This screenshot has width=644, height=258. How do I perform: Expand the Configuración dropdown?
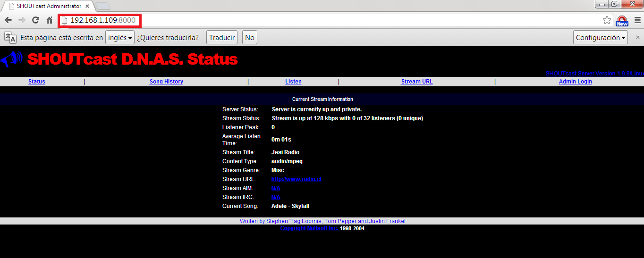[x=601, y=37]
